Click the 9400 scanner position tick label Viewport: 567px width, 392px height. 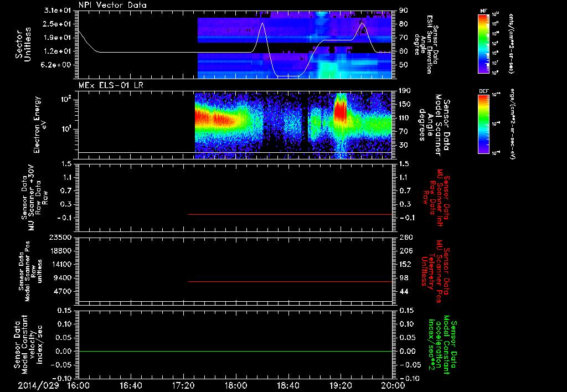[64, 278]
